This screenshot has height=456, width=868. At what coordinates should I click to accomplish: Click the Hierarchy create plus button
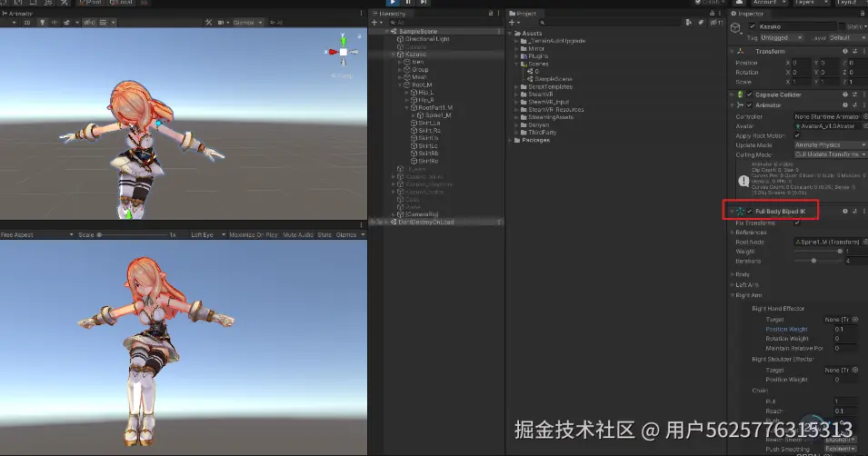[376, 23]
